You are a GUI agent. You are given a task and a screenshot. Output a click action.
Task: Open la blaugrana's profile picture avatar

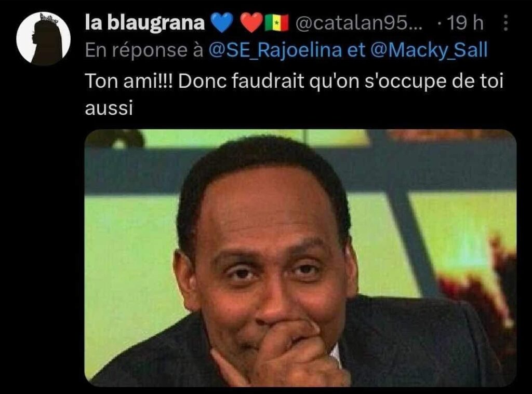[x=44, y=38]
